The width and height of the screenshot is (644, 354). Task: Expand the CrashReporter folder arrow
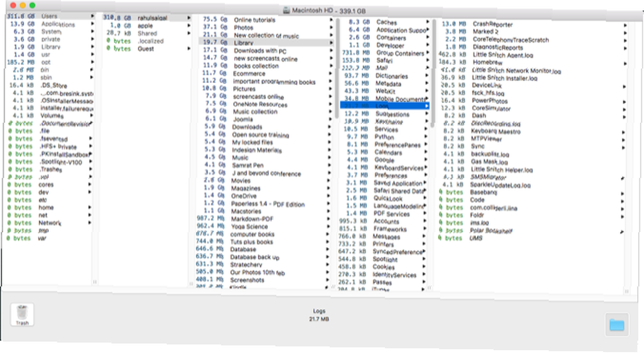625,26
